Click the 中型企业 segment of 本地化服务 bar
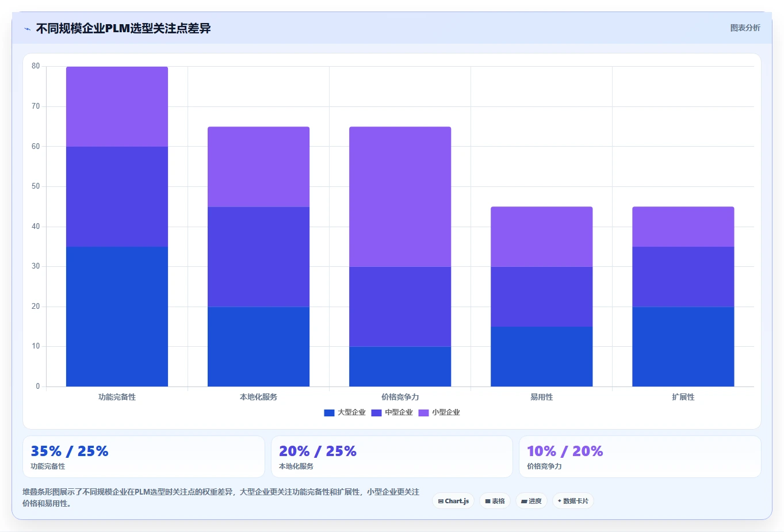This screenshot has height=532, width=784. (x=258, y=257)
